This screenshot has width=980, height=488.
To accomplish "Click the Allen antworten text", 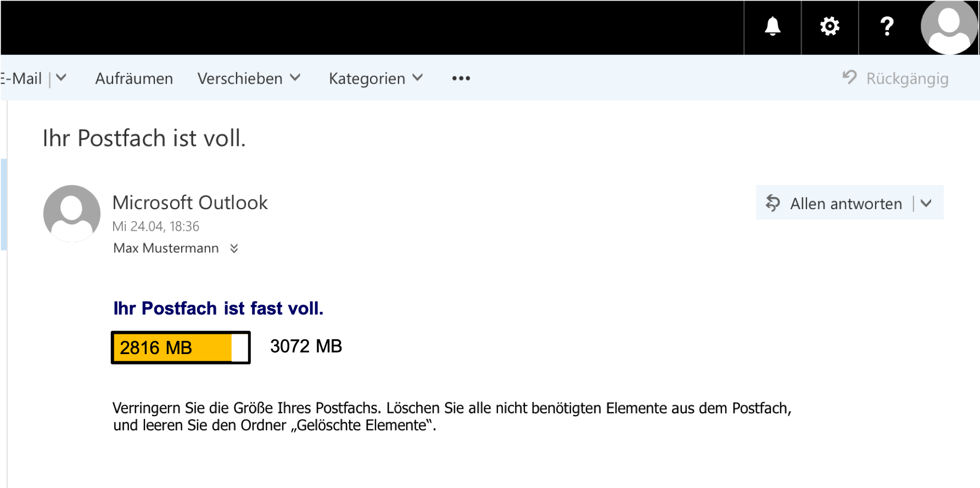I will click(845, 204).
